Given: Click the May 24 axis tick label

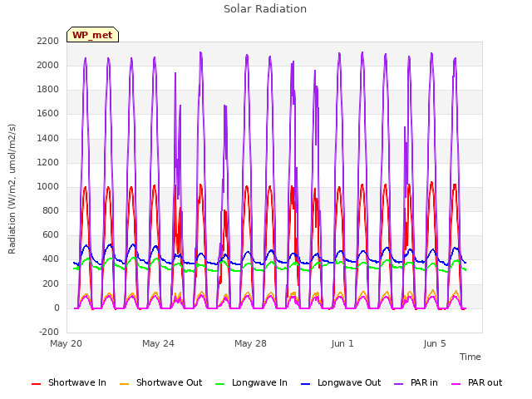Looking at the screenshot, I should tap(158, 343).
